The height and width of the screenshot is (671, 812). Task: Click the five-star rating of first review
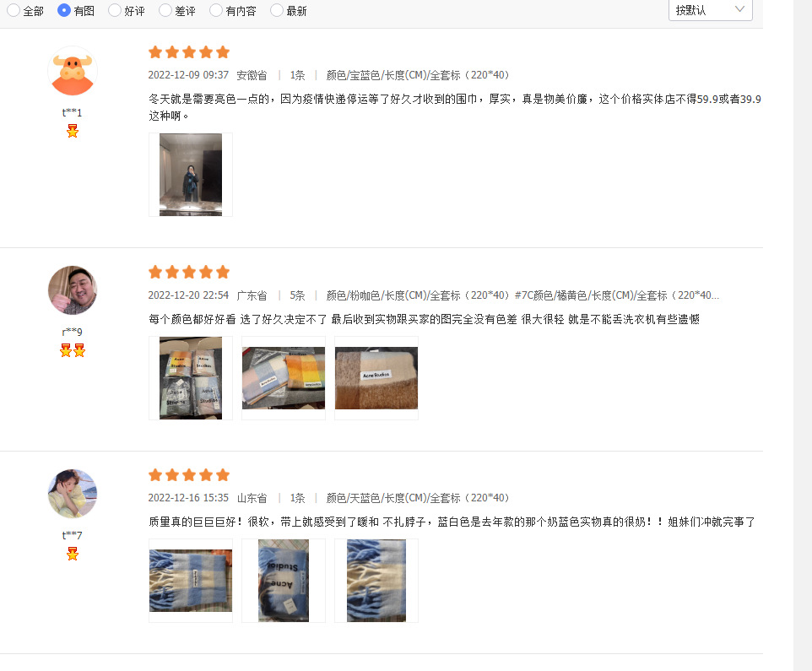coord(189,52)
